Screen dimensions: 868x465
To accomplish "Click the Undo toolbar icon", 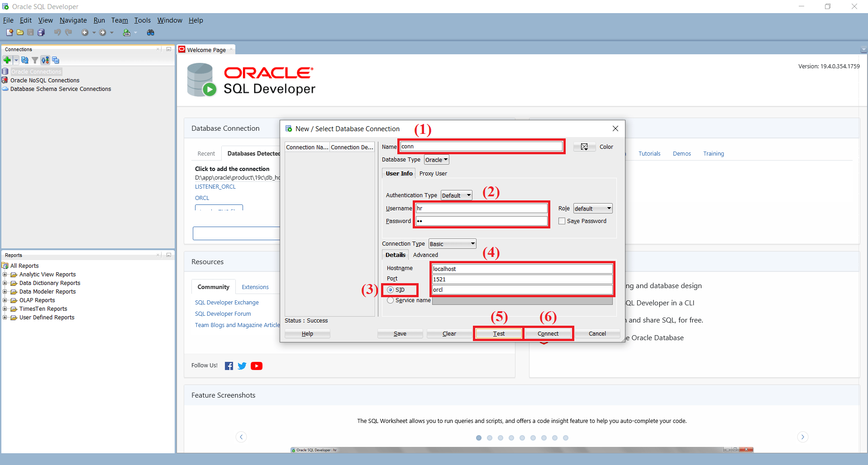I will coord(57,33).
